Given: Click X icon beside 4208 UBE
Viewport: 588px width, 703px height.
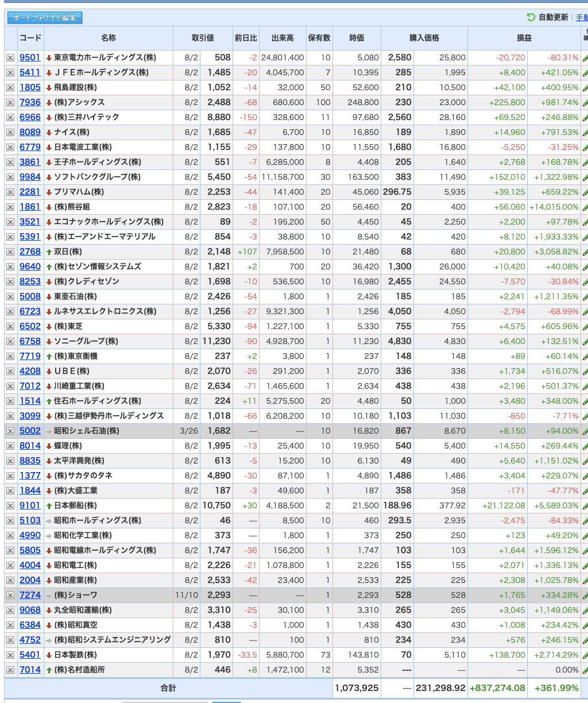Looking at the screenshot, I should (x=10, y=371).
